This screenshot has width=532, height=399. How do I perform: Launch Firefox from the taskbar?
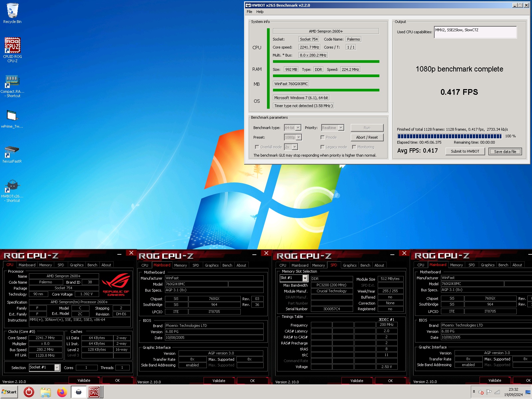point(62,392)
